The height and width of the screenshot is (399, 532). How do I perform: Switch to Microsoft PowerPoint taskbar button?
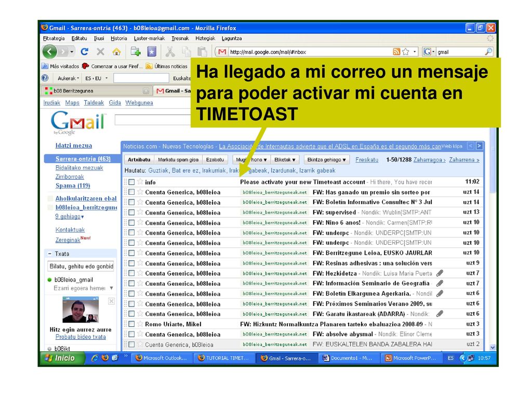point(411,358)
